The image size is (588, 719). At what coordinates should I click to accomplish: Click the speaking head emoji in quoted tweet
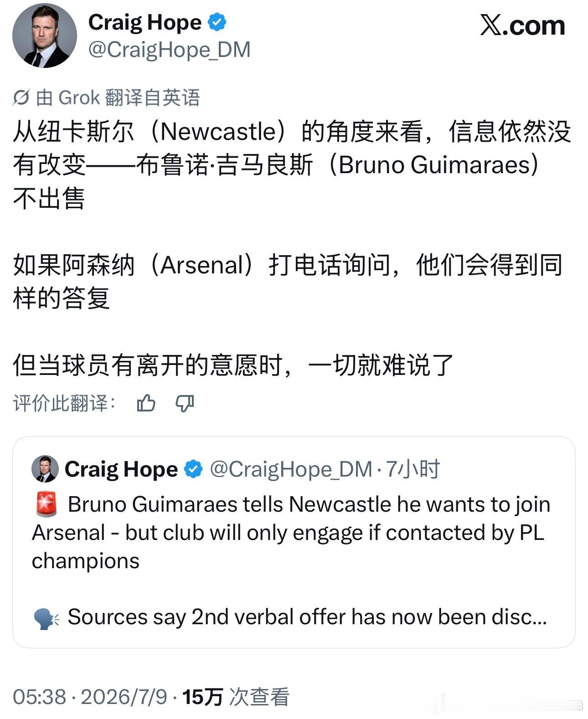click(46, 618)
